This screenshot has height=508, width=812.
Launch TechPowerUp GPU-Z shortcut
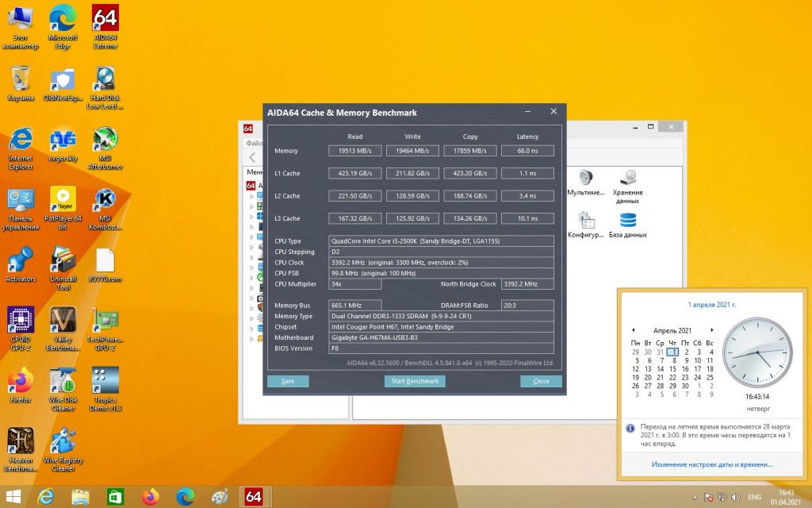(105, 329)
